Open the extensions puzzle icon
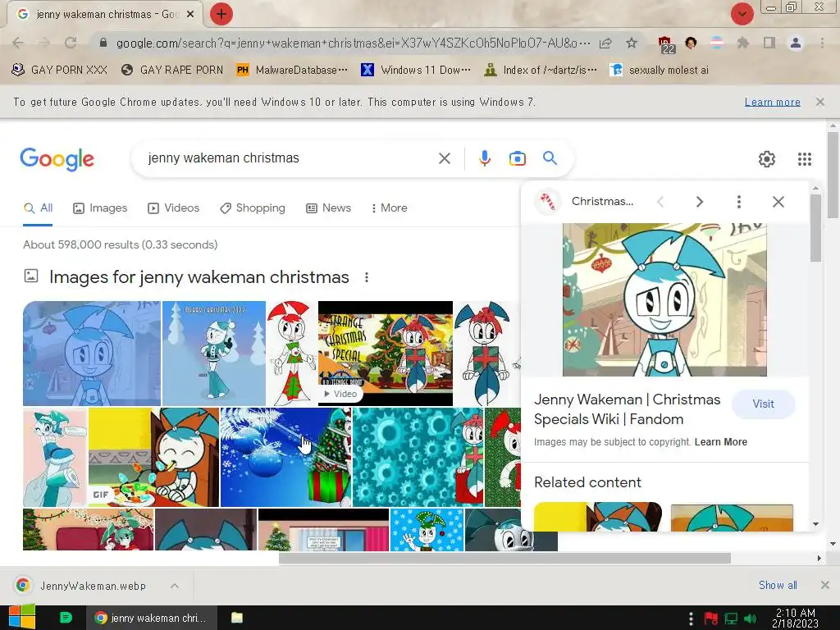This screenshot has width=840, height=630. click(742, 43)
